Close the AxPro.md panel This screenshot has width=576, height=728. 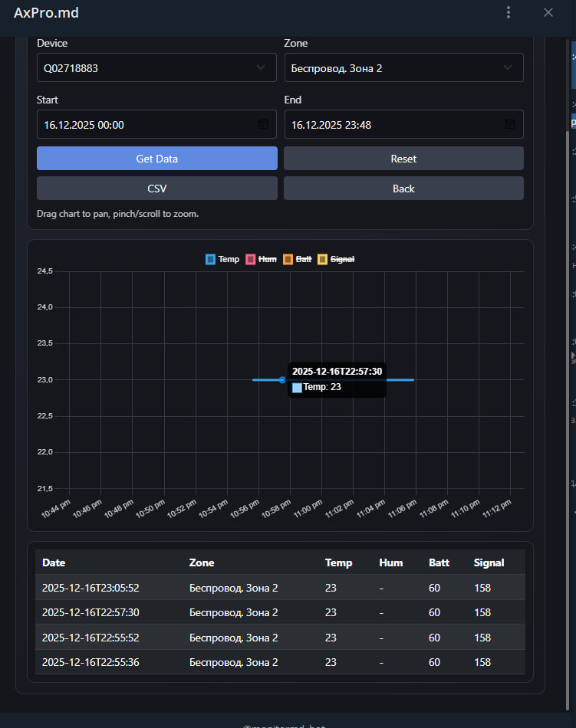pos(548,12)
